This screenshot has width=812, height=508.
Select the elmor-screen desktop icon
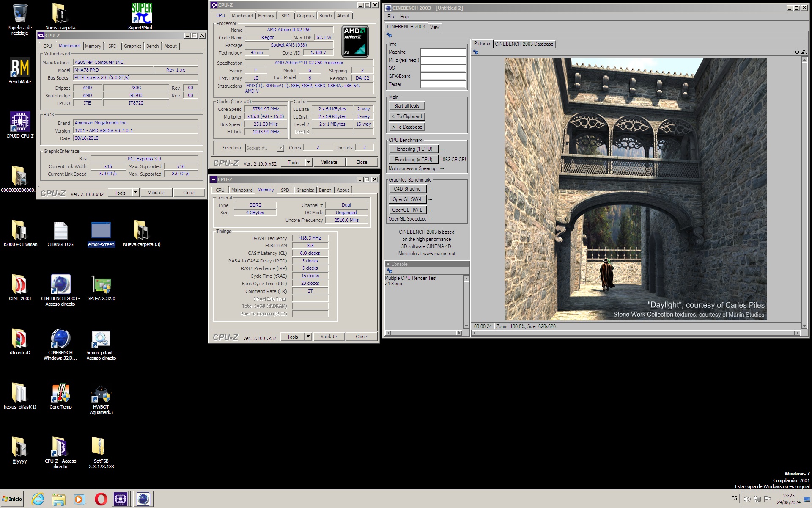coord(101,234)
